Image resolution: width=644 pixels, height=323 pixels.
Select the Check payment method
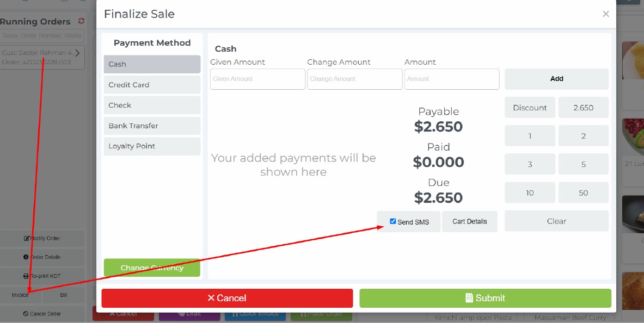pos(152,105)
